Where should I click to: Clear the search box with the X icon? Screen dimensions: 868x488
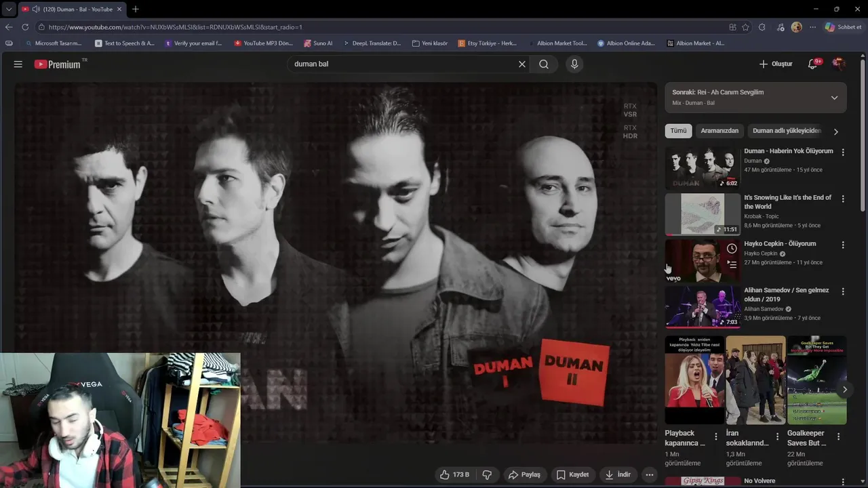tap(522, 64)
